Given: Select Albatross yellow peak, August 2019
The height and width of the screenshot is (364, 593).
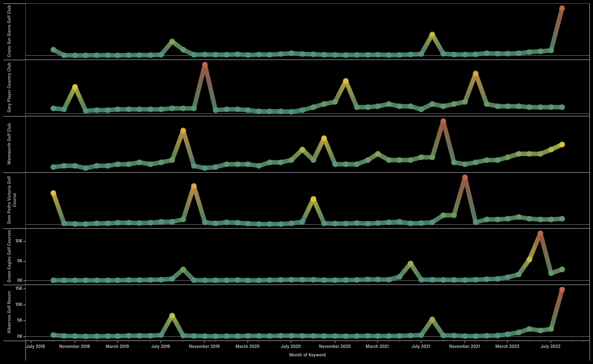Looking at the screenshot, I should (172, 316).
